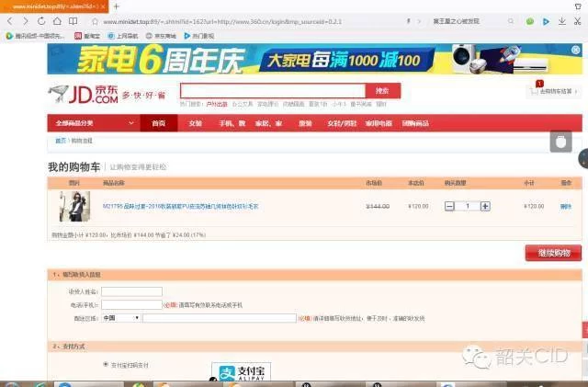The height and width of the screenshot is (387, 588).
Task: Click the red 搜索 search button
Action: click(382, 90)
